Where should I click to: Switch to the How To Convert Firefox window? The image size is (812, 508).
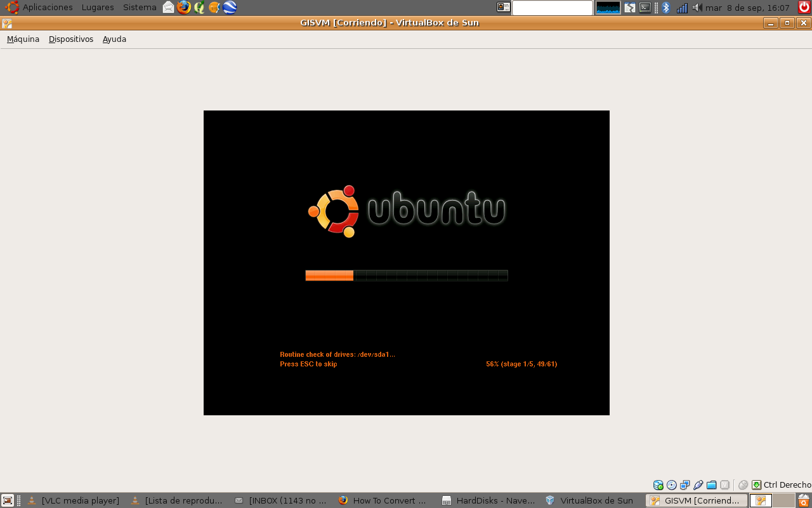pos(384,500)
